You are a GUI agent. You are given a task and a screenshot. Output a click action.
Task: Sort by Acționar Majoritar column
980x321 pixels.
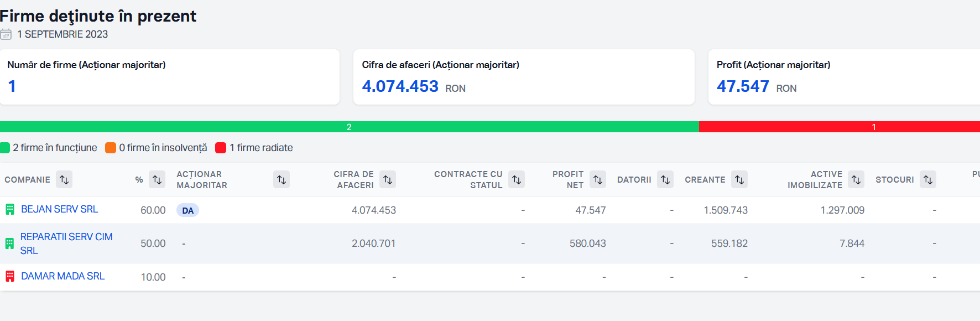282,180
